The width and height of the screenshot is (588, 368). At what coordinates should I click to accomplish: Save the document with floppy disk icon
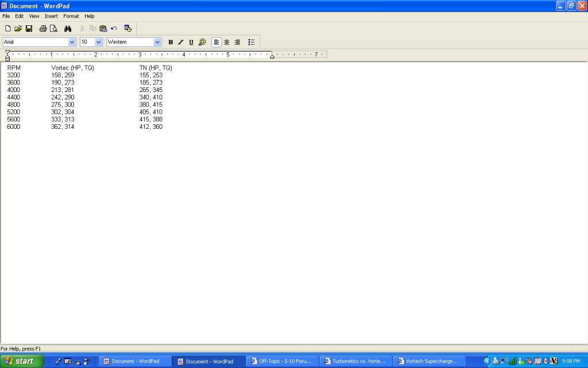pos(29,29)
